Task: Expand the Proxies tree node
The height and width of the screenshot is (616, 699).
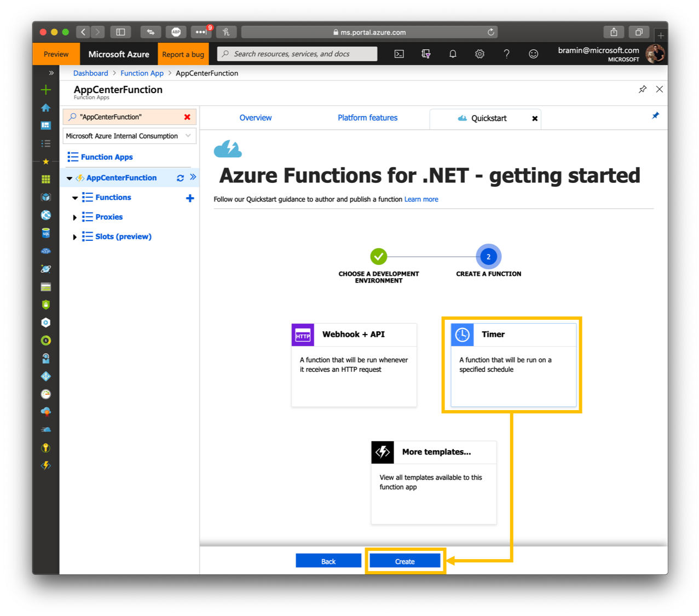Action: click(75, 217)
